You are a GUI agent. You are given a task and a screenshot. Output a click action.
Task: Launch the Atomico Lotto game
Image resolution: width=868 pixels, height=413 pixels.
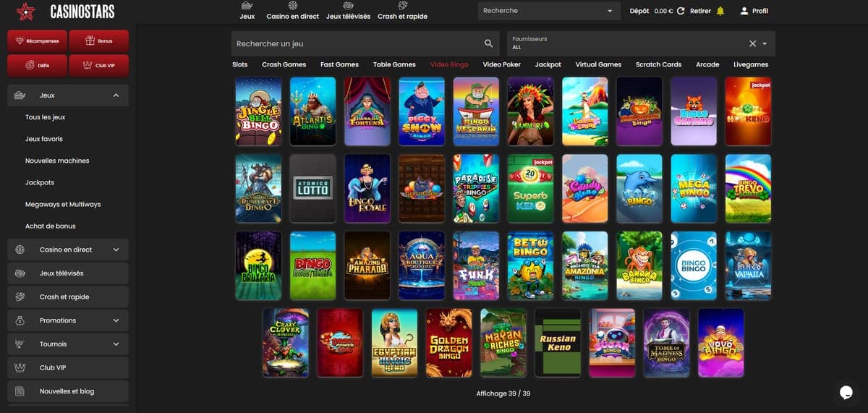pyautogui.click(x=312, y=188)
